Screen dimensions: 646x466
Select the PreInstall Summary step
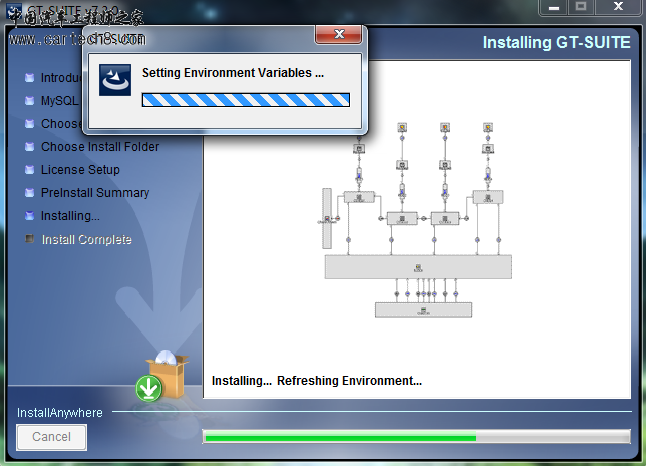click(x=95, y=193)
